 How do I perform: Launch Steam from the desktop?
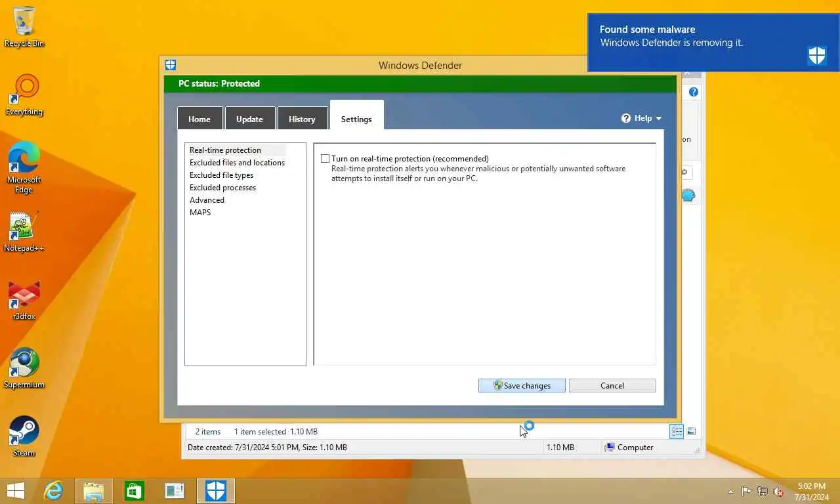(x=24, y=436)
